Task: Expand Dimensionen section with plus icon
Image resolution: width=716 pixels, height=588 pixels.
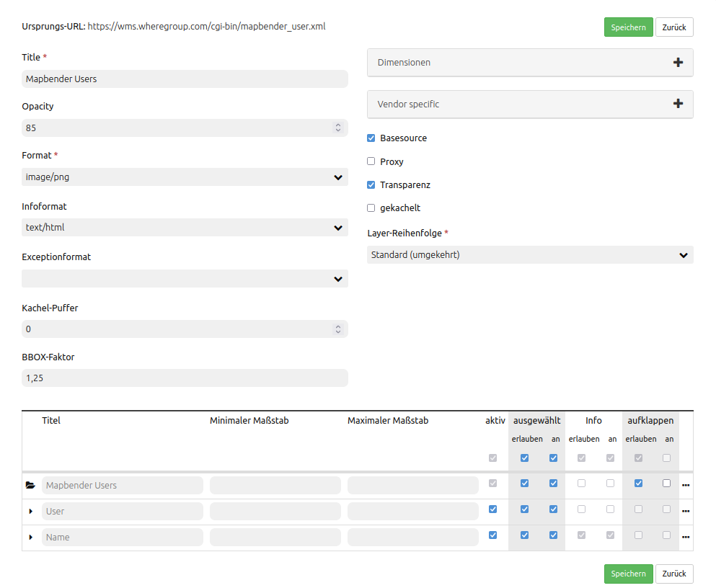Action: click(677, 63)
